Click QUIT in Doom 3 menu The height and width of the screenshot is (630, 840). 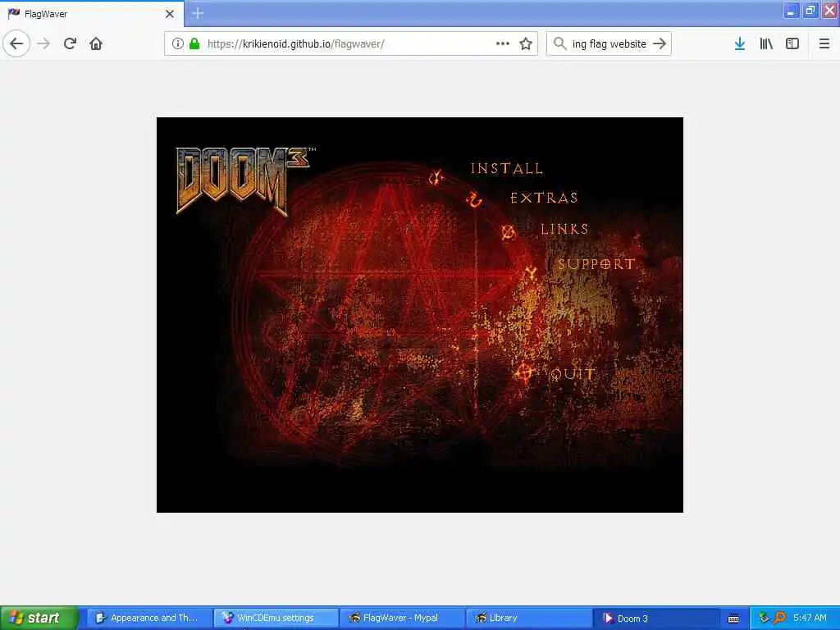573,373
